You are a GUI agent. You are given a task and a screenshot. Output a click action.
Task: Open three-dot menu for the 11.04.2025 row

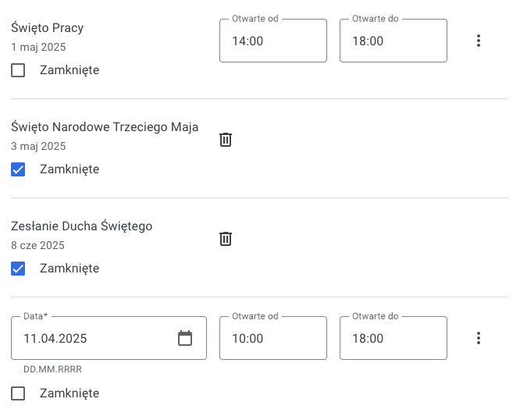tap(478, 338)
